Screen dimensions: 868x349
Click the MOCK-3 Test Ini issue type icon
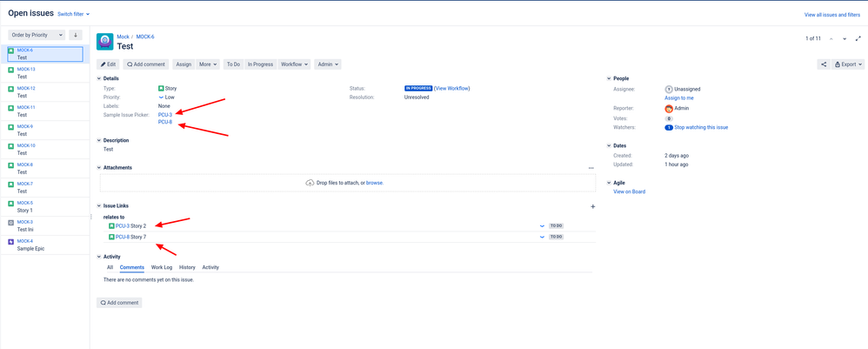coord(11,223)
